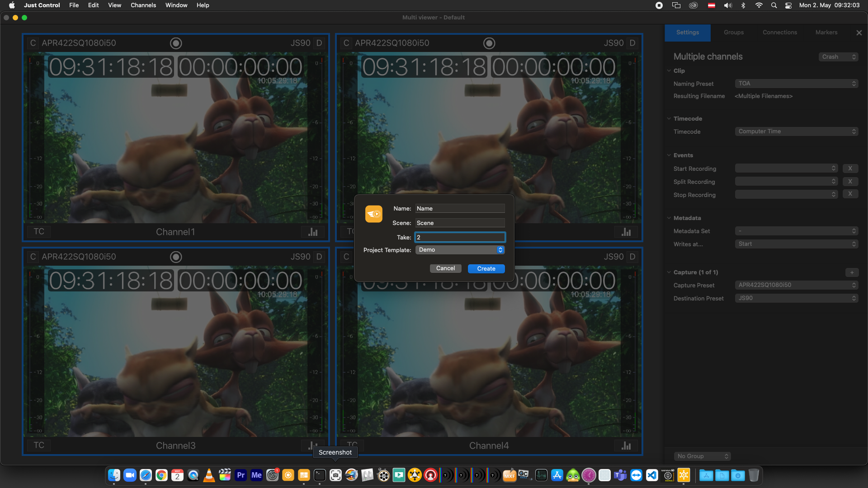Clear the Start Recording event with X
Screen dimensions: 868x488
point(850,168)
